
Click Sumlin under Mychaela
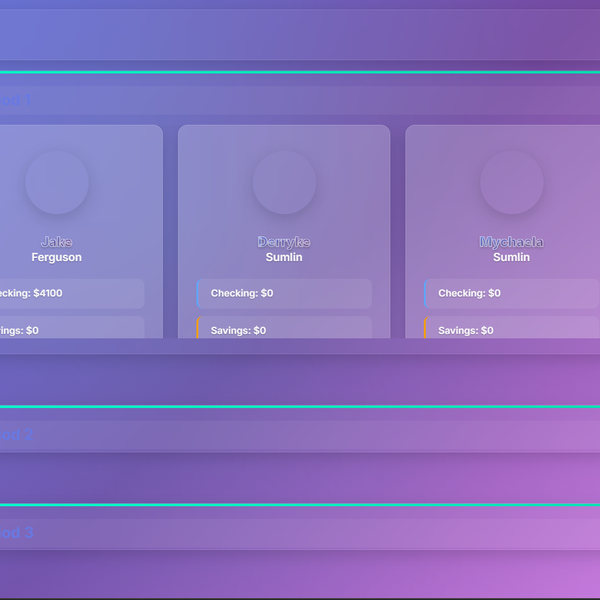[511, 257]
